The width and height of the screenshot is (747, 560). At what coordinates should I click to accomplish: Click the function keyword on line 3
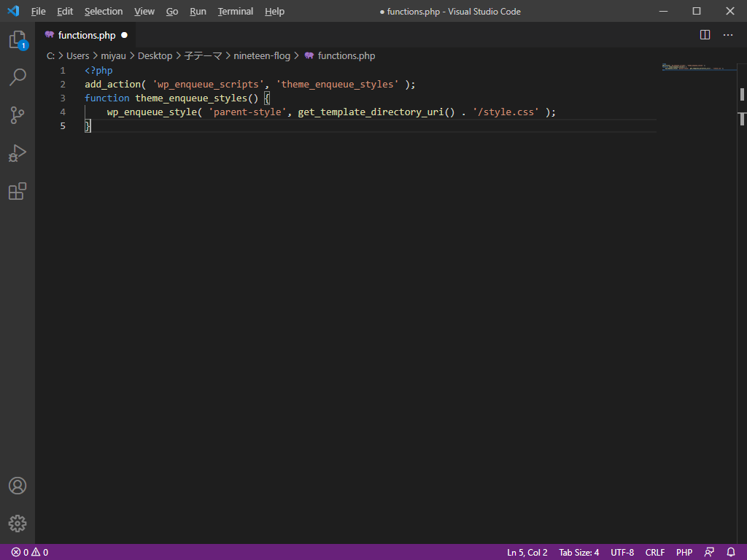point(107,98)
